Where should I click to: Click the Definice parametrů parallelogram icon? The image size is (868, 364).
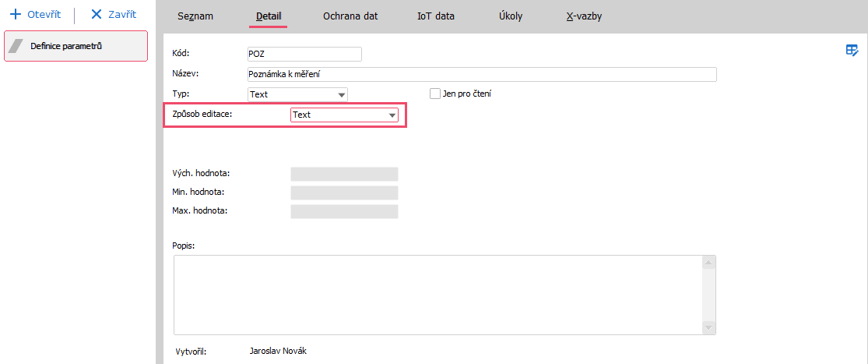coord(16,46)
